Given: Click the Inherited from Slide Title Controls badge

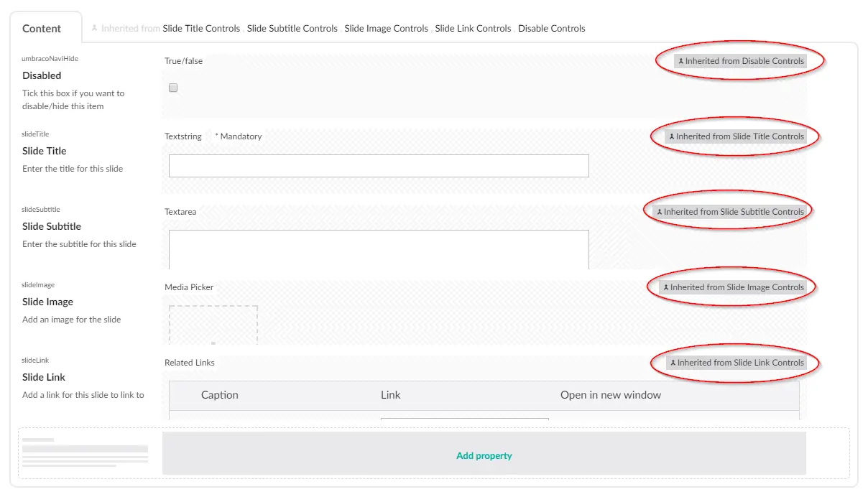Looking at the screenshot, I should click(x=735, y=136).
